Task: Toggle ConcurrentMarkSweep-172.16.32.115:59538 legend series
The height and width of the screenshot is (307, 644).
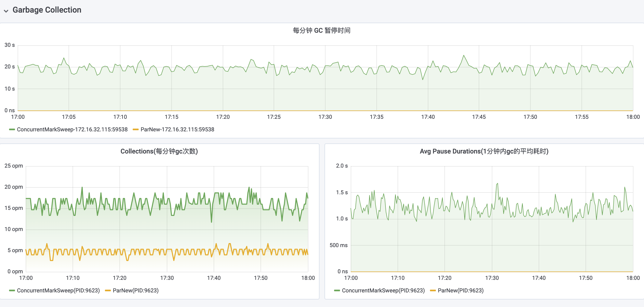Action: point(72,129)
